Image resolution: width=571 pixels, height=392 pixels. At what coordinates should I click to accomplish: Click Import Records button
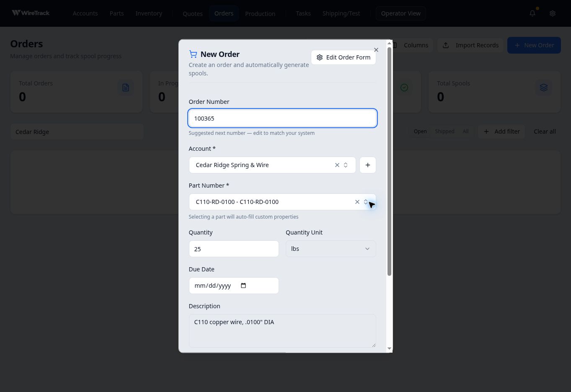[470, 45]
